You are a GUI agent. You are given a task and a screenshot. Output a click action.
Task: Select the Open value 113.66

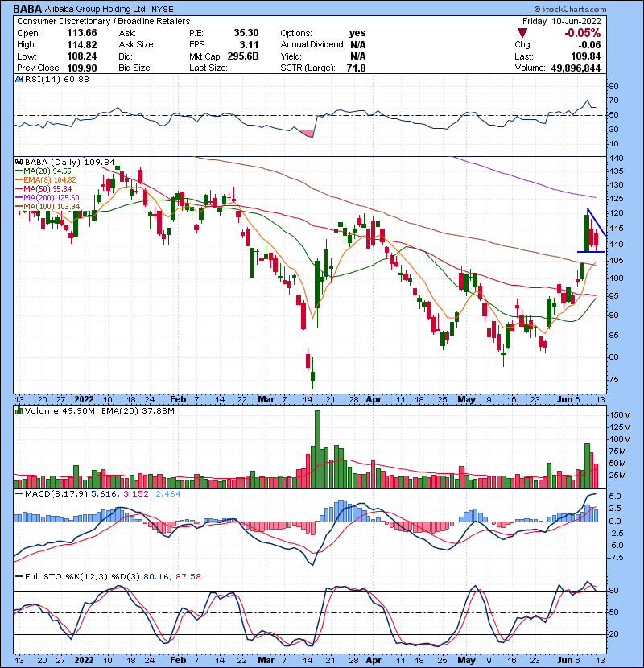tap(82, 33)
